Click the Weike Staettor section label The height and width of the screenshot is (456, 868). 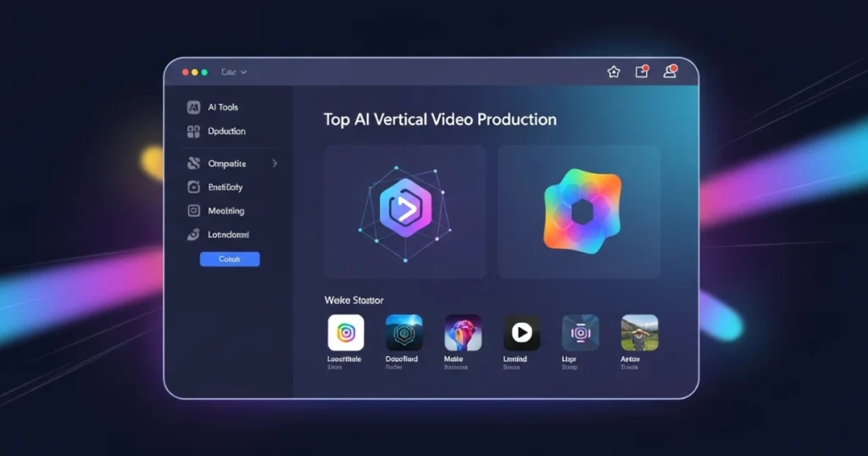(x=353, y=300)
